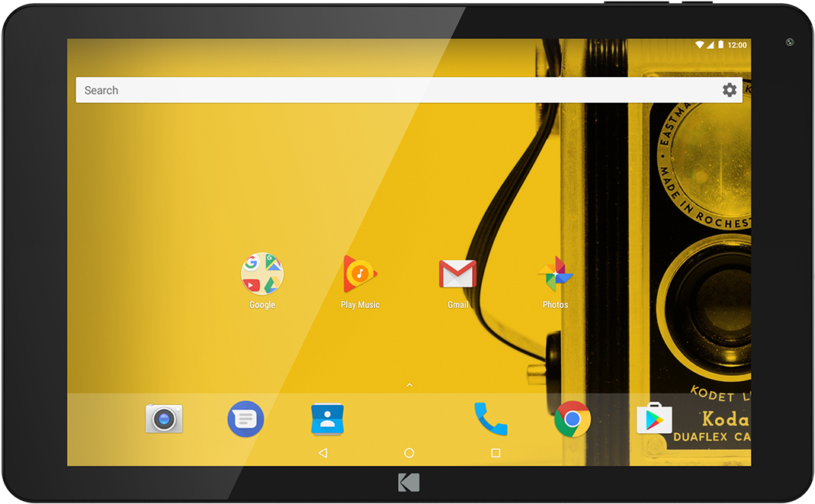
Task: Click inside the Search text field
Action: point(381,90)
